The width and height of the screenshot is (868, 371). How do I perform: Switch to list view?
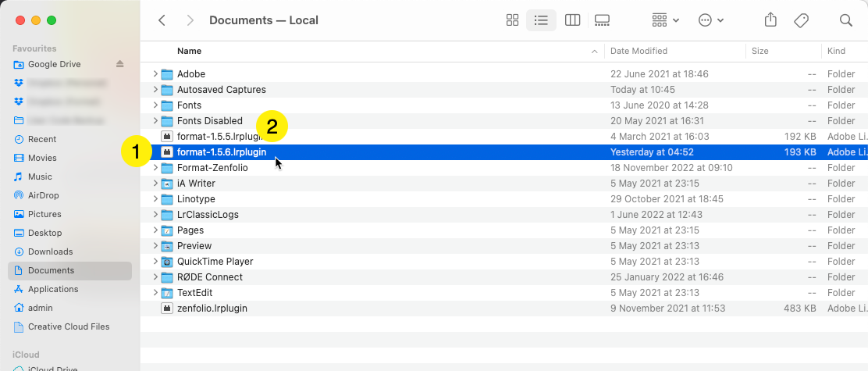(x=541, y=20)
